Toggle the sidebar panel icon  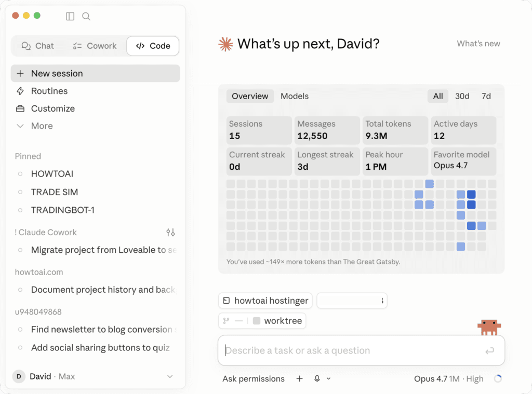coord(70,16)
